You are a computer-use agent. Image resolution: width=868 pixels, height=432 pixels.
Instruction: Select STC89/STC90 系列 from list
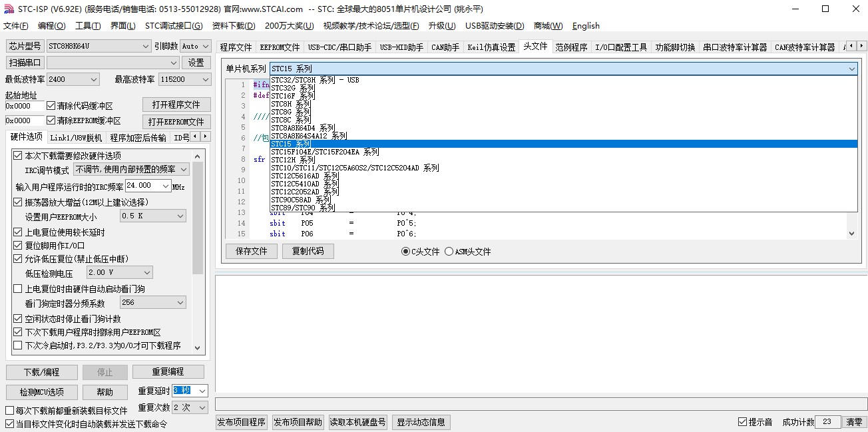coord(564,208)
